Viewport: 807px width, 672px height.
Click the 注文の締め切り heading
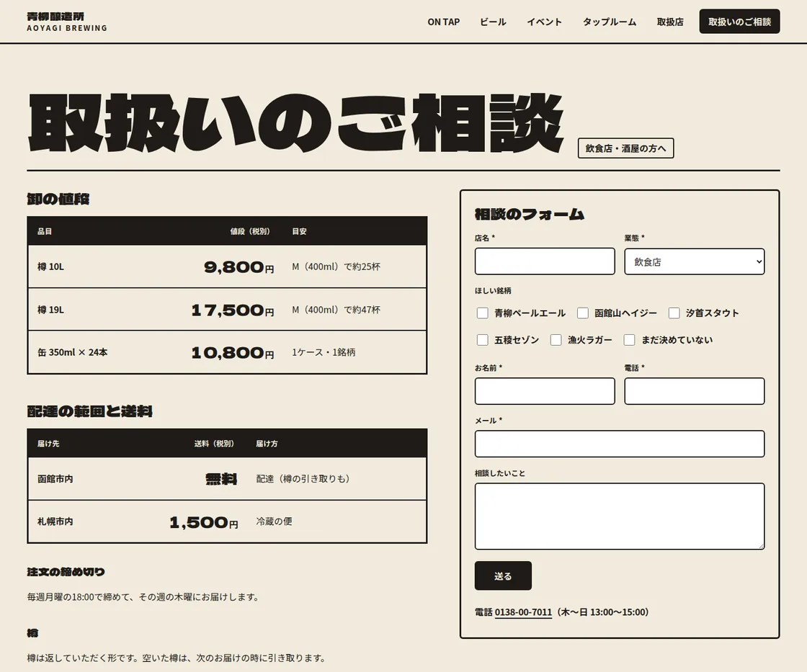tap(66, 572)
